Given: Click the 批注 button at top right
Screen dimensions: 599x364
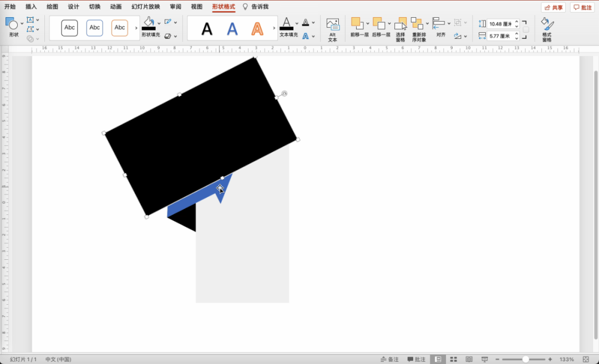Looking at the screenshot, I should [x=582, y=8].
